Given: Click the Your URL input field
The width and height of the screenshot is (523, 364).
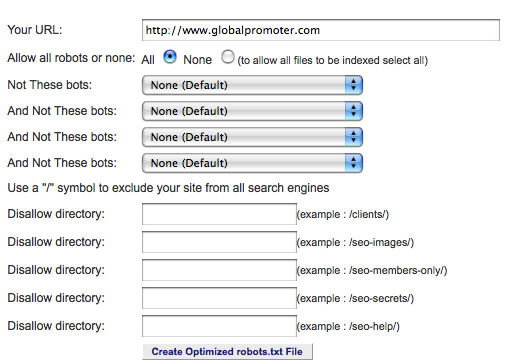Looking at the screenshot, I should point(321,30).
